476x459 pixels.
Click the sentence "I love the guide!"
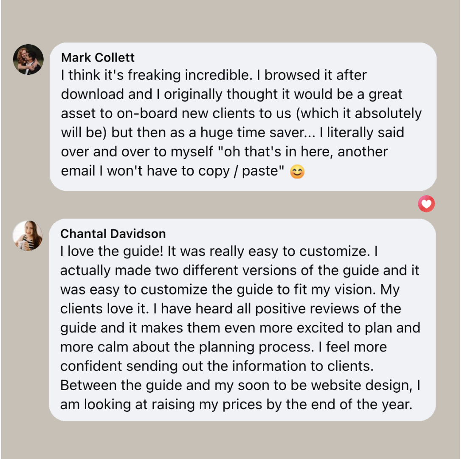coord(112,251)
